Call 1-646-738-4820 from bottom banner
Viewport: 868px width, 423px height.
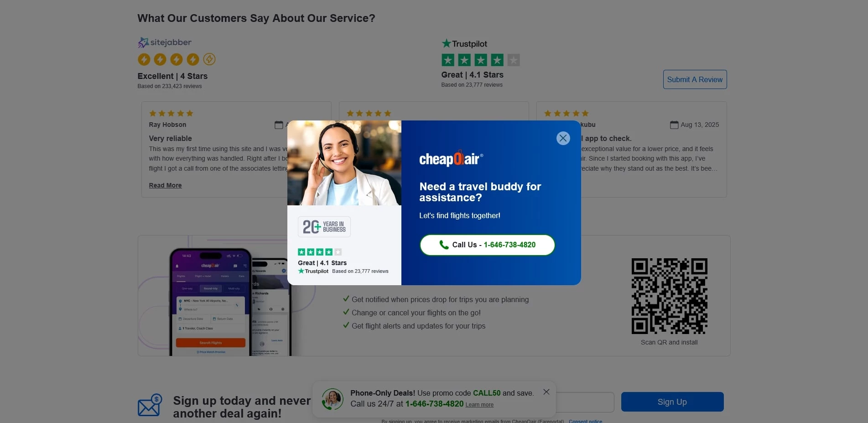click(434, 404)
